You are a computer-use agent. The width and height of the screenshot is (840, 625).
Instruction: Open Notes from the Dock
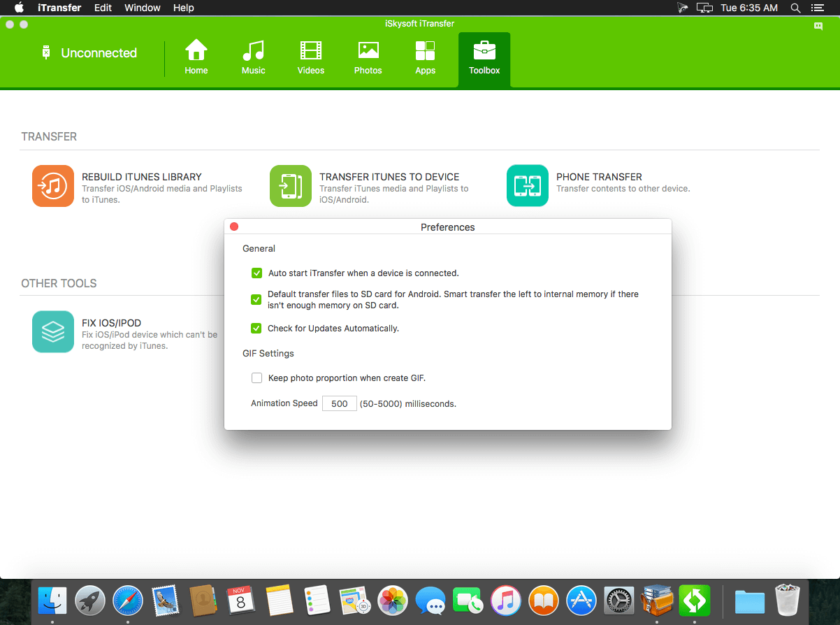279,601
